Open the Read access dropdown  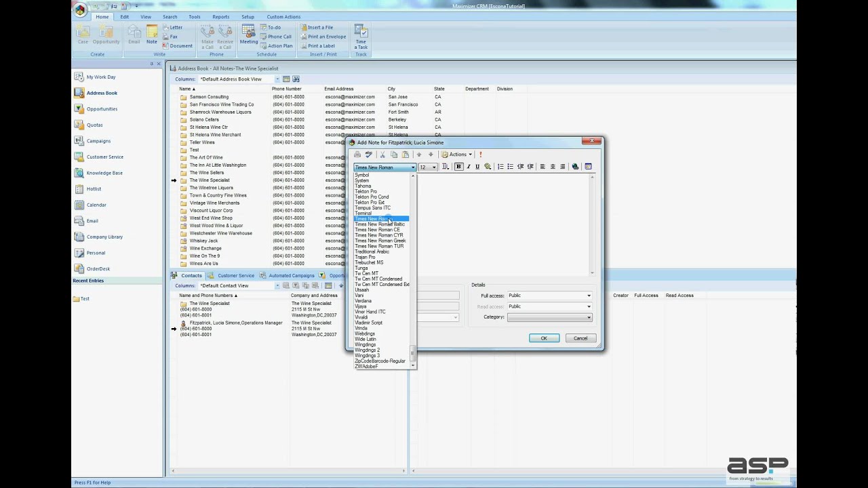pyautogui.click(x=549, y=306)
